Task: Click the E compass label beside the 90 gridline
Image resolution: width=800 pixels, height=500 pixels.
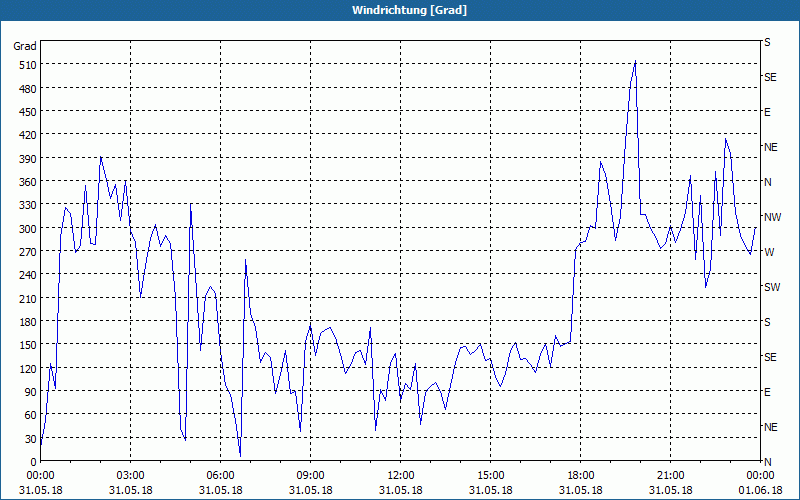Action: (x=767, y=392)
